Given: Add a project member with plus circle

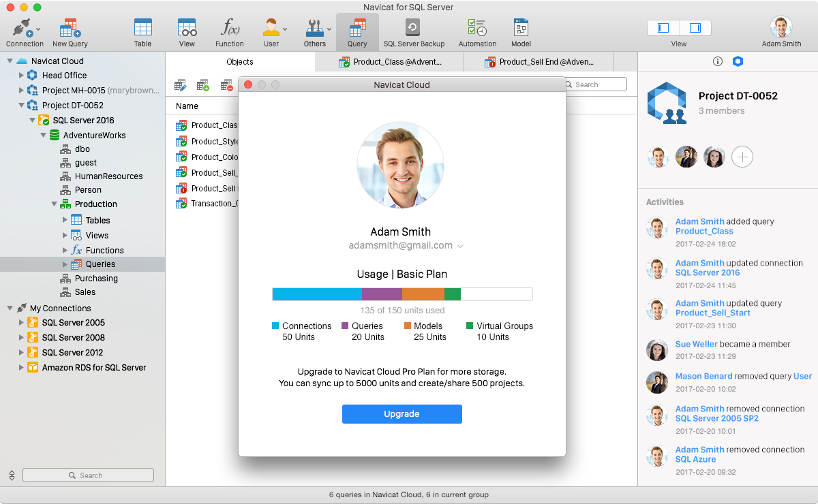Looking at the screenshot, I should point(742,157).
